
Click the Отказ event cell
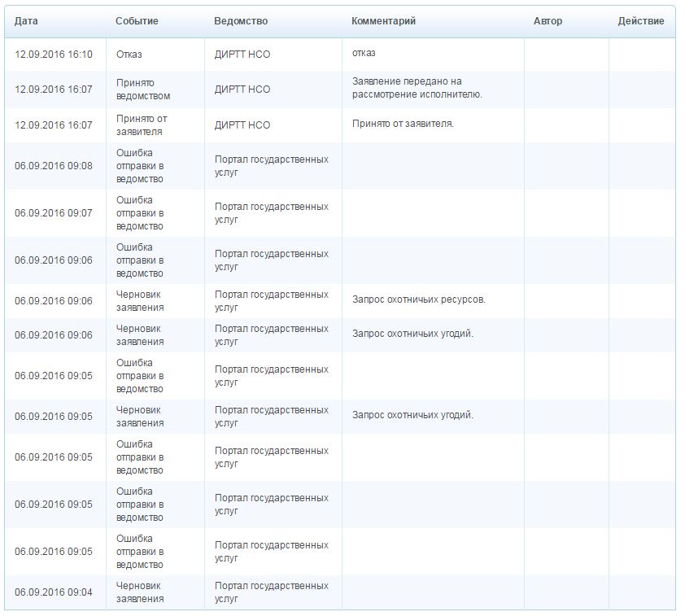(129, 55)
